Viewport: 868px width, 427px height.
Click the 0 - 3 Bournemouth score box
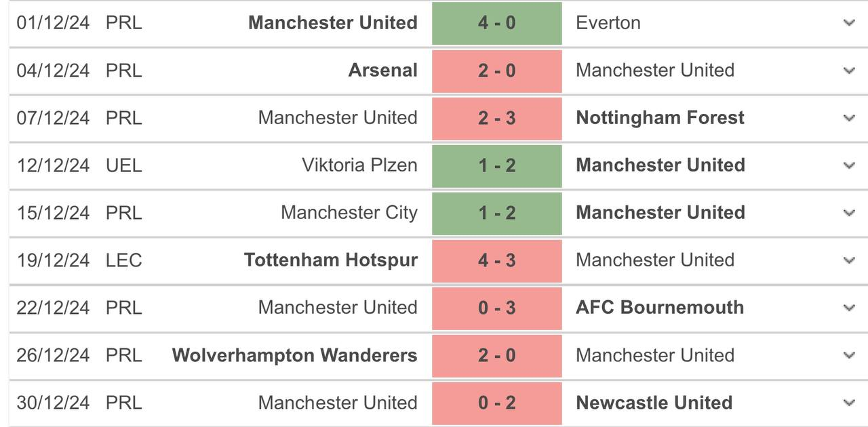(496, 308)
